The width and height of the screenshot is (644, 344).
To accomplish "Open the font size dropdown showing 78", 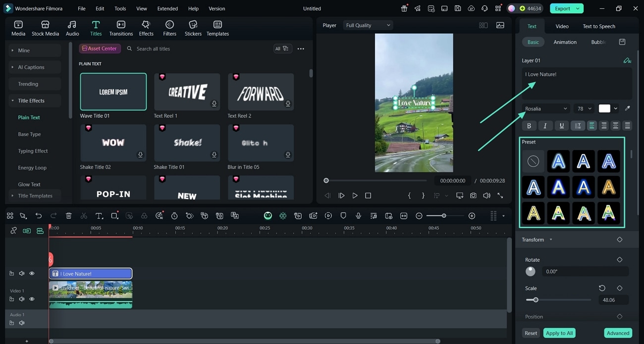I will point(584,108).
